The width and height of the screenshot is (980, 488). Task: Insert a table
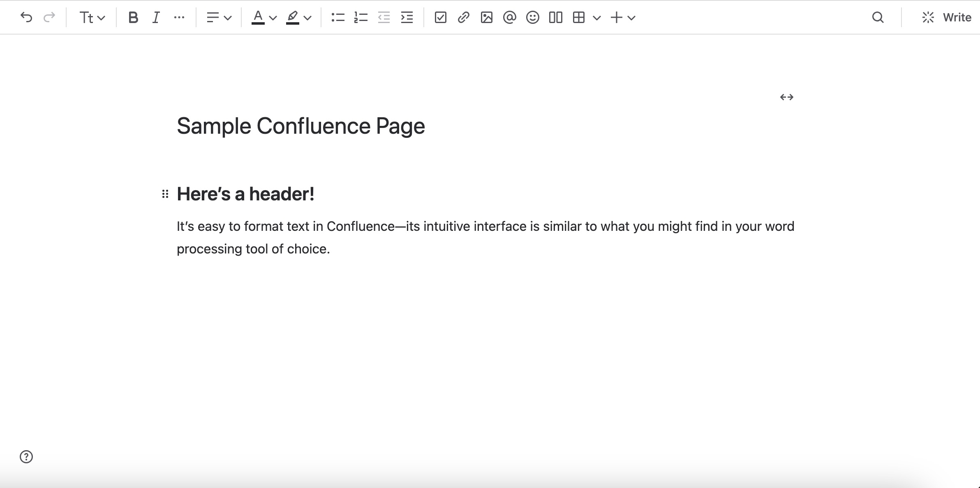579,17
